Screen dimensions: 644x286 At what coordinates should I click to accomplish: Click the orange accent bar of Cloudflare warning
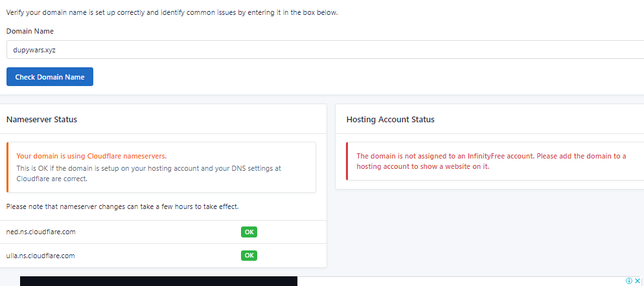point(8,167)
